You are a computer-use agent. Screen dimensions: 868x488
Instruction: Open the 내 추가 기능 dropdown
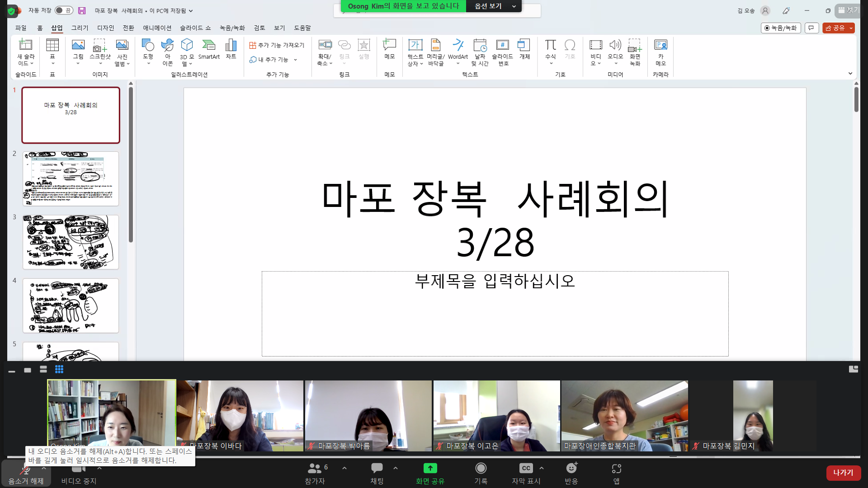pyautogui.click(x=273, y=60)
